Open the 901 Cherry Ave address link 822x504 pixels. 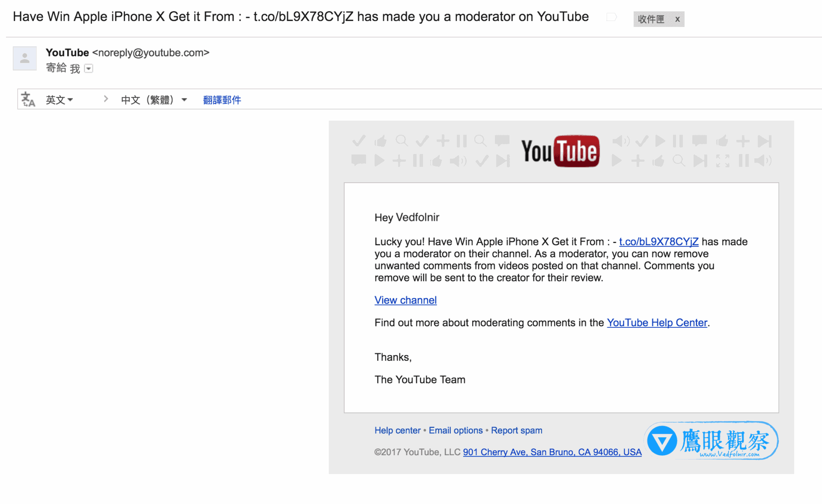[552, 452]
